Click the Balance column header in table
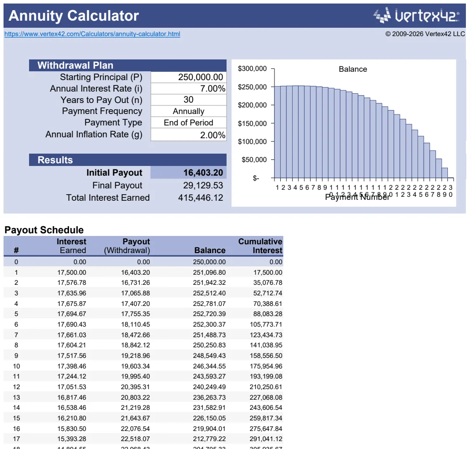 210,250
